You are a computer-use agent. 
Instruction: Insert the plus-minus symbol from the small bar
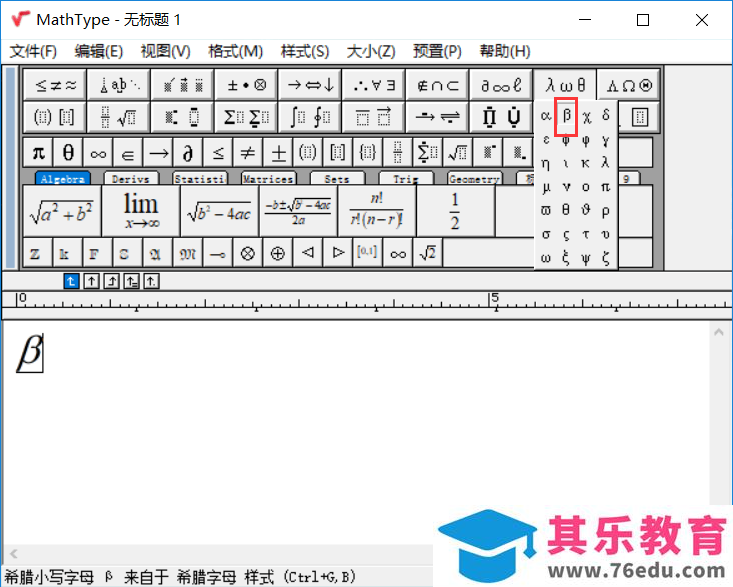(278, 152)
